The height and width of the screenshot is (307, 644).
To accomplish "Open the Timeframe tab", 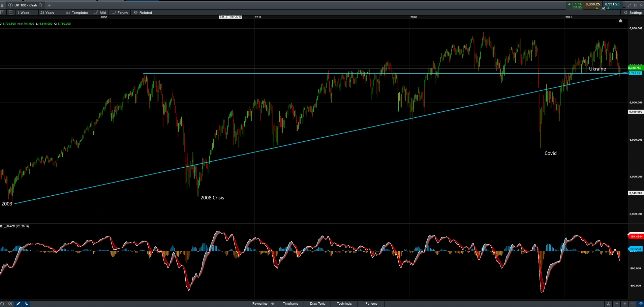I will pyautogui.click(x=290, y=304).
